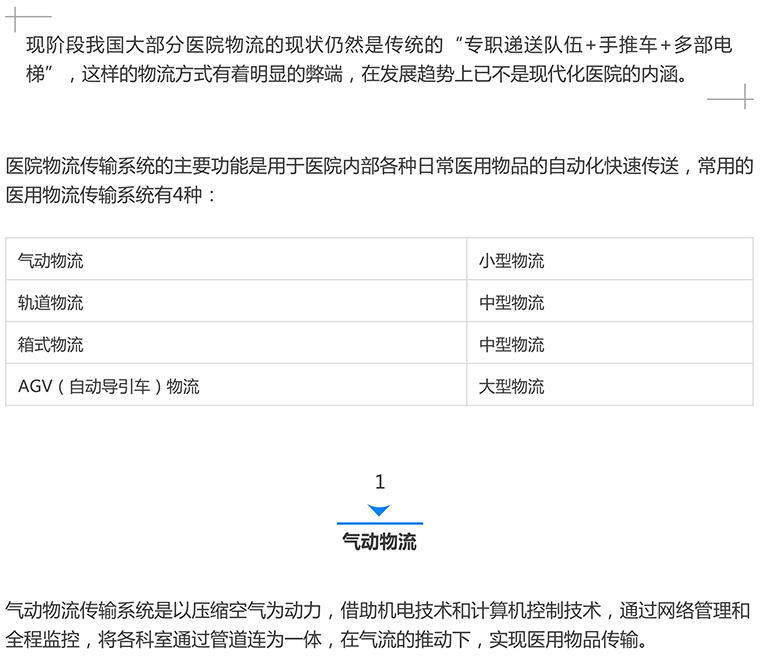Select the "AGV（自动导引车）物流" table cell

(x=236, y=385)
